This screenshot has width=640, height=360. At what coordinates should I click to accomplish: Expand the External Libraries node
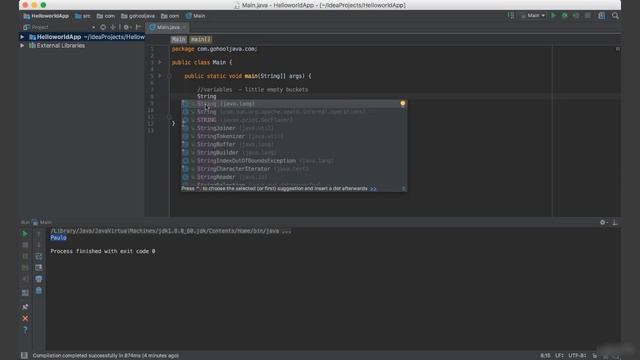(x=22, y=46)
